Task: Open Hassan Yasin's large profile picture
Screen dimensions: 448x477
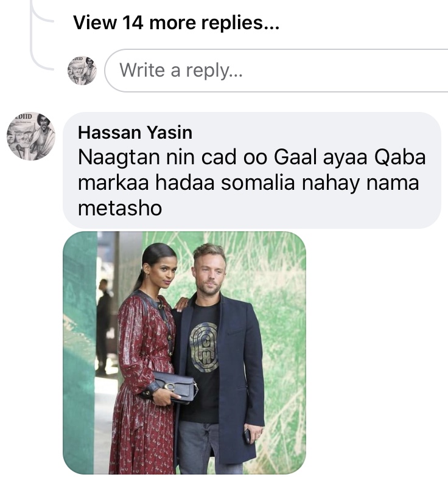Action: [x=30, y=136]
